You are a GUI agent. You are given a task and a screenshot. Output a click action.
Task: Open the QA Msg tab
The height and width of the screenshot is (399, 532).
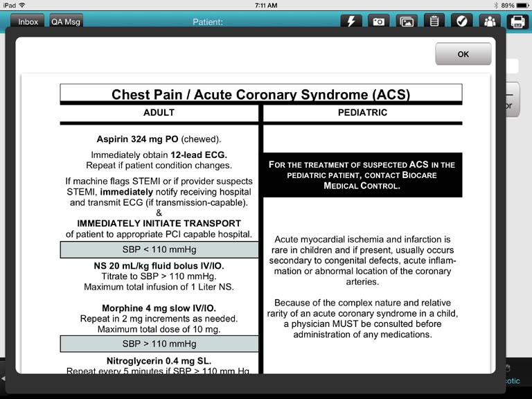66,21
